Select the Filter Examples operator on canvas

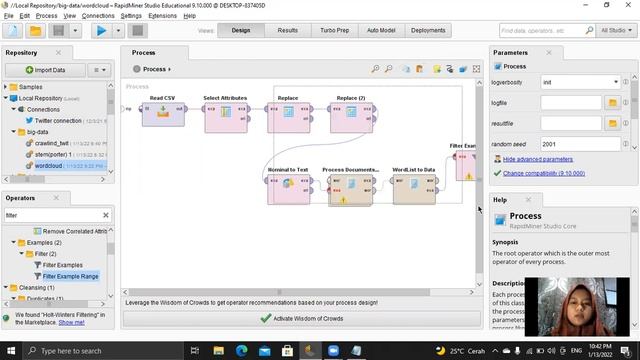[x=466, y=165]
